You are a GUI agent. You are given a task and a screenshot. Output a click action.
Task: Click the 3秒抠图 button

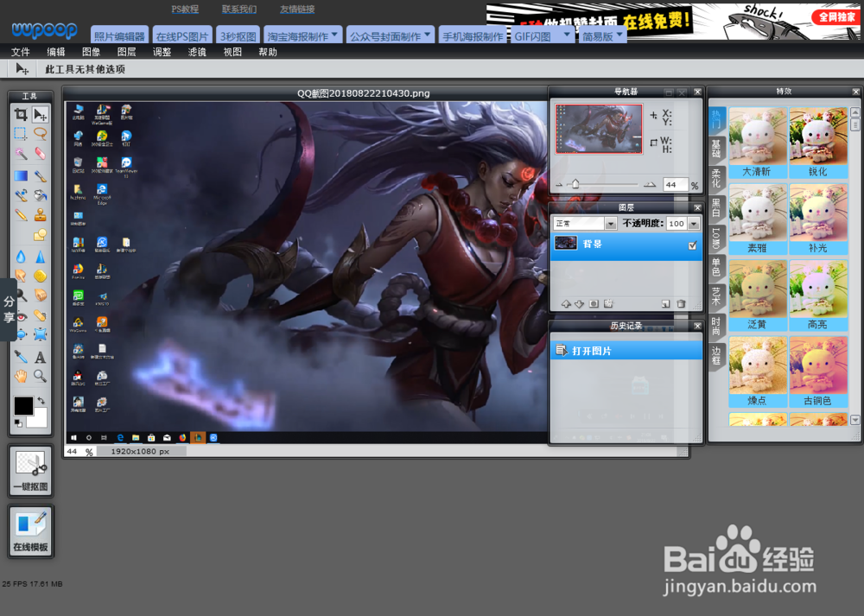point(238,35)
